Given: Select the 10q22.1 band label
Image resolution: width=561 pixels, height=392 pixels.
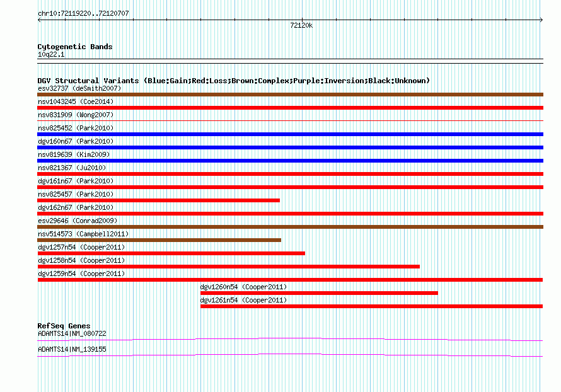Looking at the screenshot, I should point(51,54).
